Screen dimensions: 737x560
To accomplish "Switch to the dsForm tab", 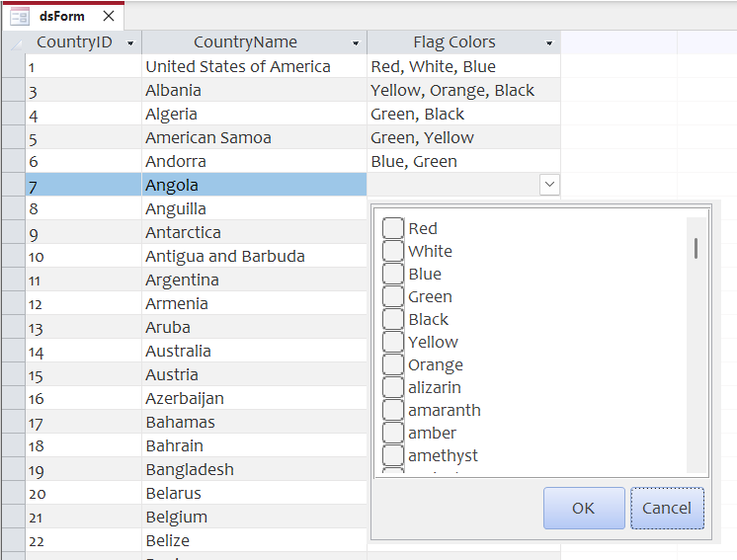I will pyautogui.click(x=62, y=16).
